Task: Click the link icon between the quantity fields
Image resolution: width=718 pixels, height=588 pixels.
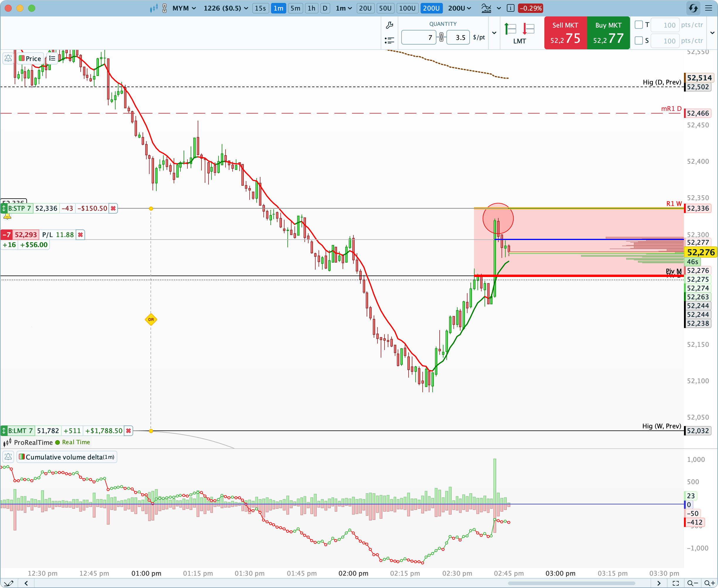Action: coord(441,37)
